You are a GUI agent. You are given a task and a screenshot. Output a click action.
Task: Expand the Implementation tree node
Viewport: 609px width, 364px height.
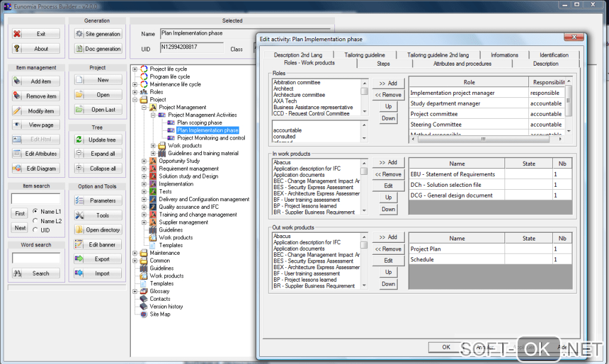[144, 184]
